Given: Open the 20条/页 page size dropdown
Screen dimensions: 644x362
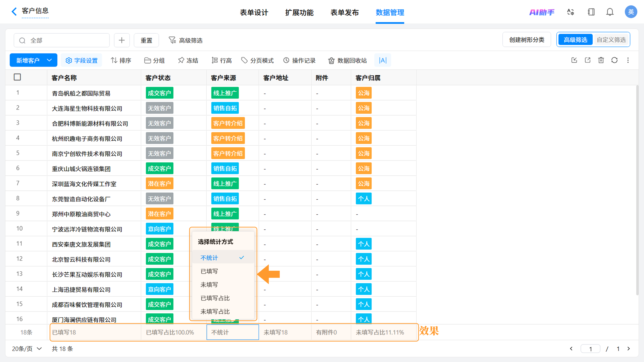Looking at the screenshot, I should point(27,349).
